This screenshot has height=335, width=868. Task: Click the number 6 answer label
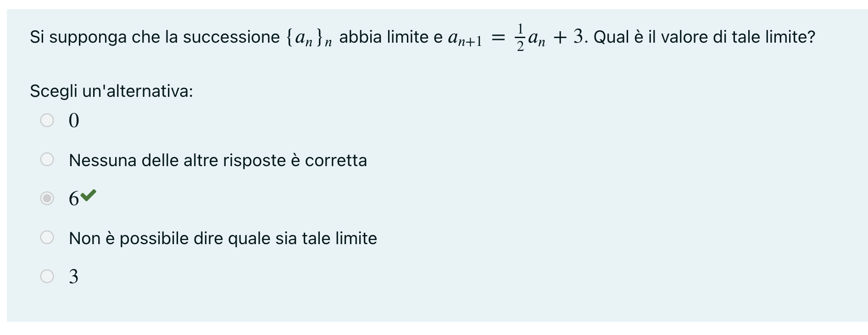click(73, 199)
